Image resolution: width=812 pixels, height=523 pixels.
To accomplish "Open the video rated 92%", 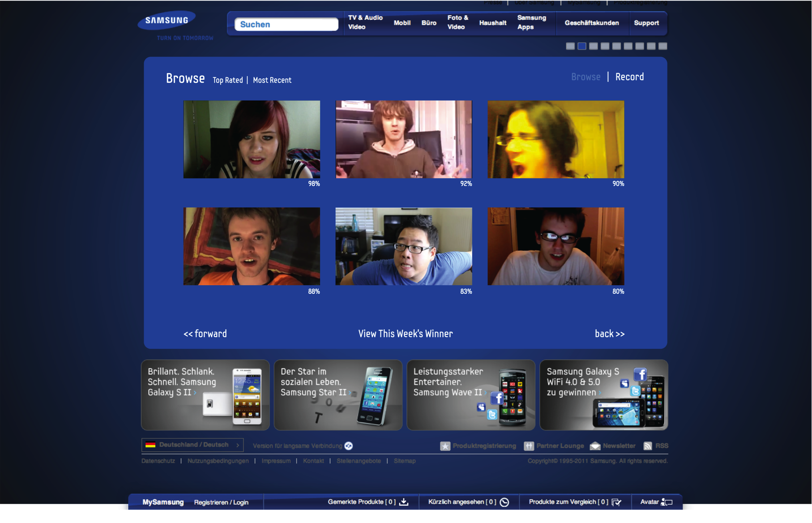I will [x=404, y=139].
